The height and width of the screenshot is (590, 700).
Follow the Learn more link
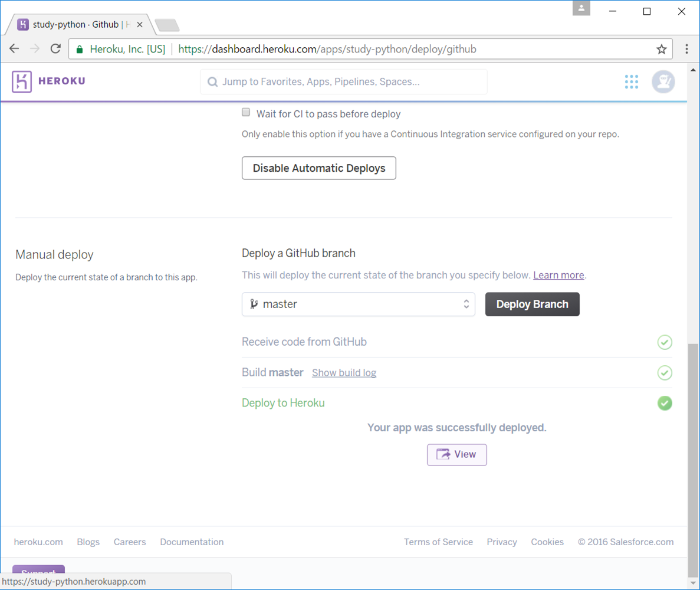(558, 276)
